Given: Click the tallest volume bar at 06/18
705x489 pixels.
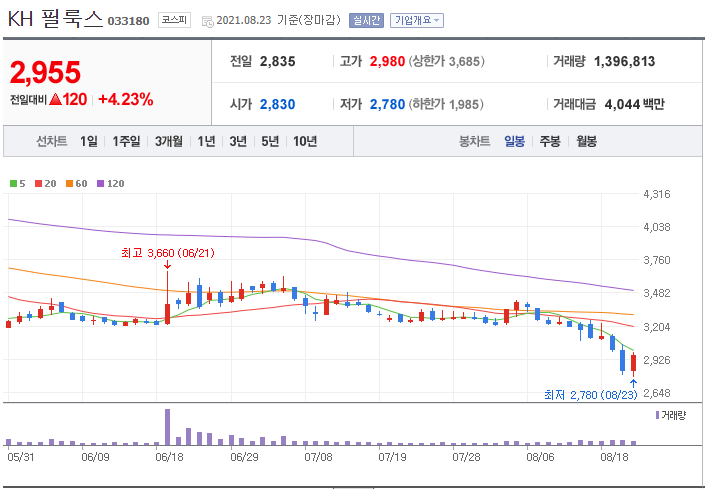Looking at the screenshot, I should tap(167, 427).
